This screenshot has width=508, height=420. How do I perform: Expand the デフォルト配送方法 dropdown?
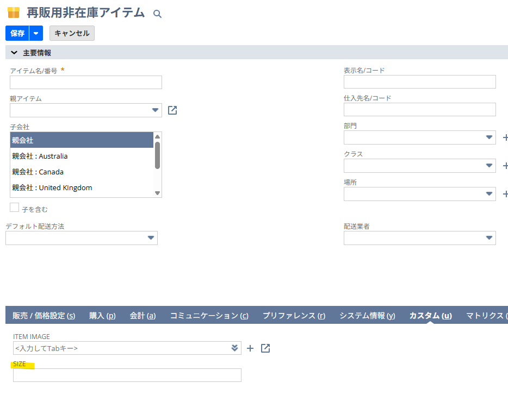pyautogui.click(x=151, y=238)
